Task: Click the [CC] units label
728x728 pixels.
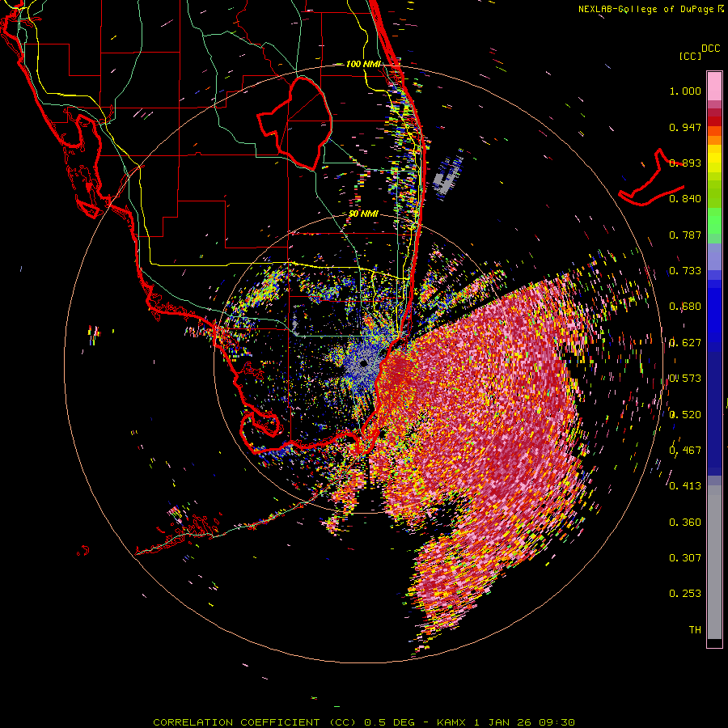Action: [690, 56]
